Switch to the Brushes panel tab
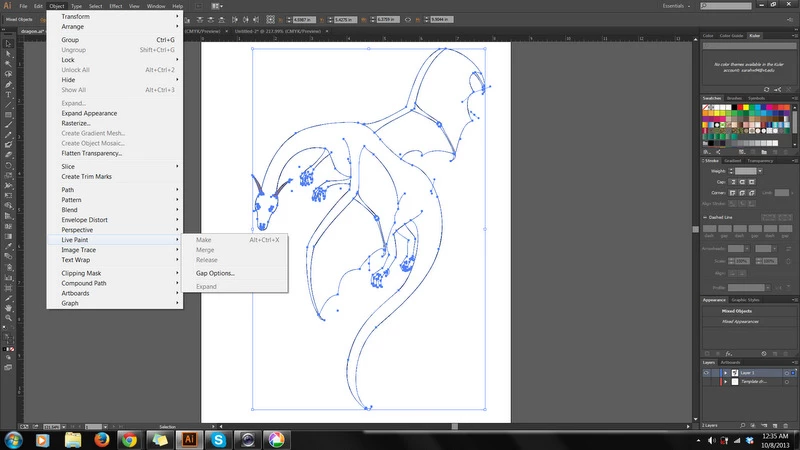 tap(733, 98)
